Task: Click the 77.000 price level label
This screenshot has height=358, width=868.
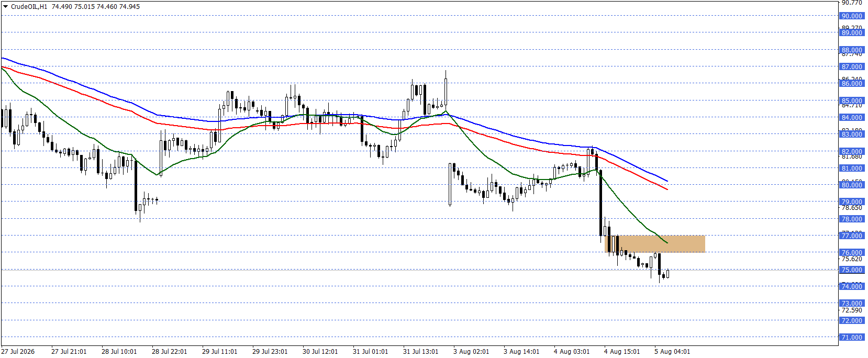Action: tap(852, 236)
